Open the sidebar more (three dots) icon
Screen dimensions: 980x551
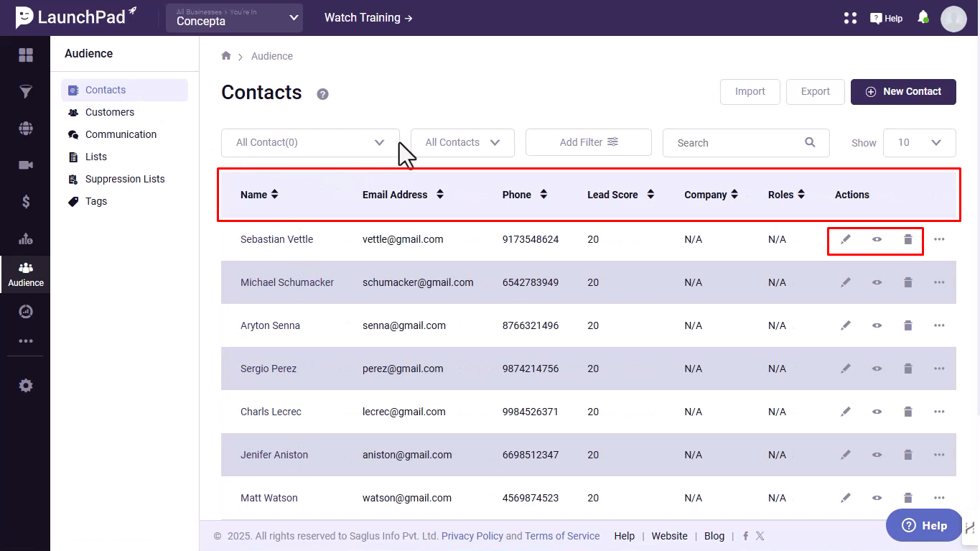(26, 341)
